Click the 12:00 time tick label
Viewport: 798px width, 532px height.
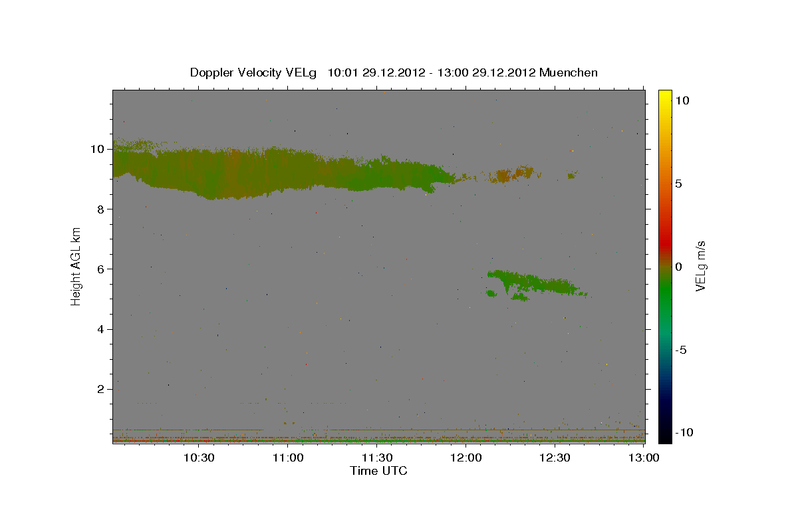point(465,458)
